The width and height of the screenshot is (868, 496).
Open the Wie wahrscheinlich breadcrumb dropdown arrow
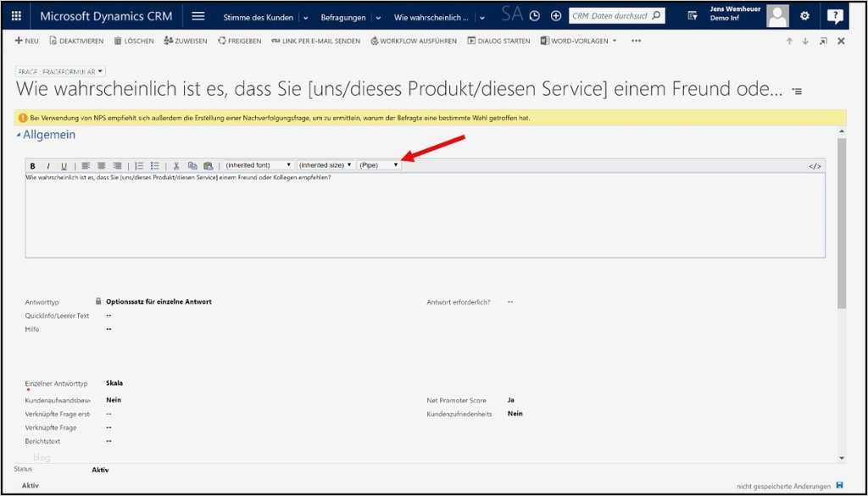pos(482,18)
